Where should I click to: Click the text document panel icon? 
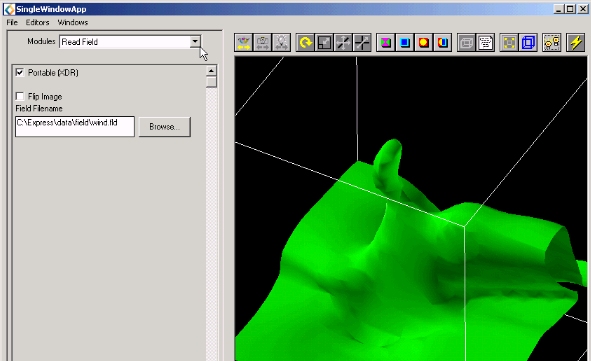click(x=485, y=42)
